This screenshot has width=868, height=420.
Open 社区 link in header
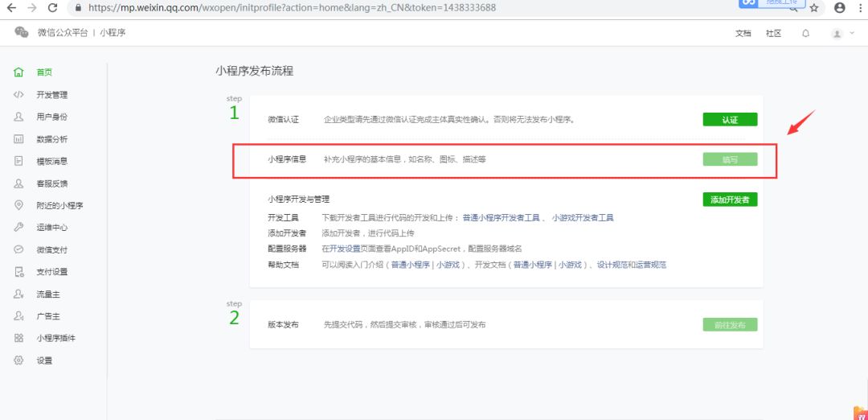[773, 33]
